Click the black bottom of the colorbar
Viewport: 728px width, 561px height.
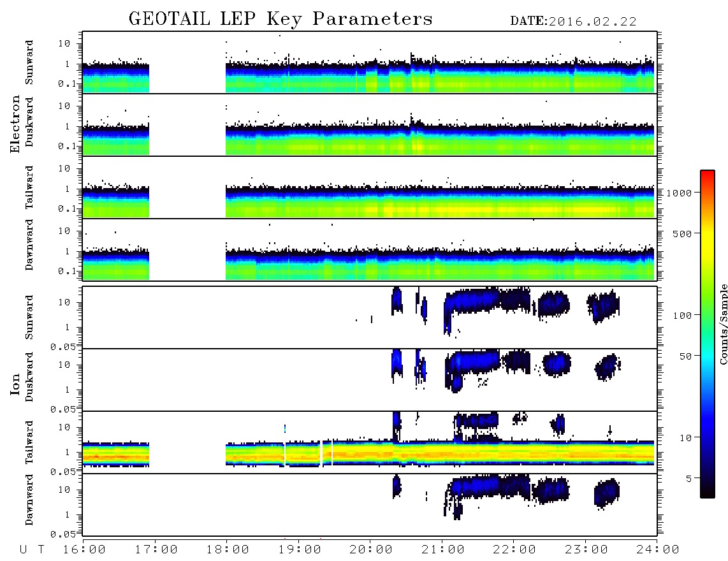point(708,493)
